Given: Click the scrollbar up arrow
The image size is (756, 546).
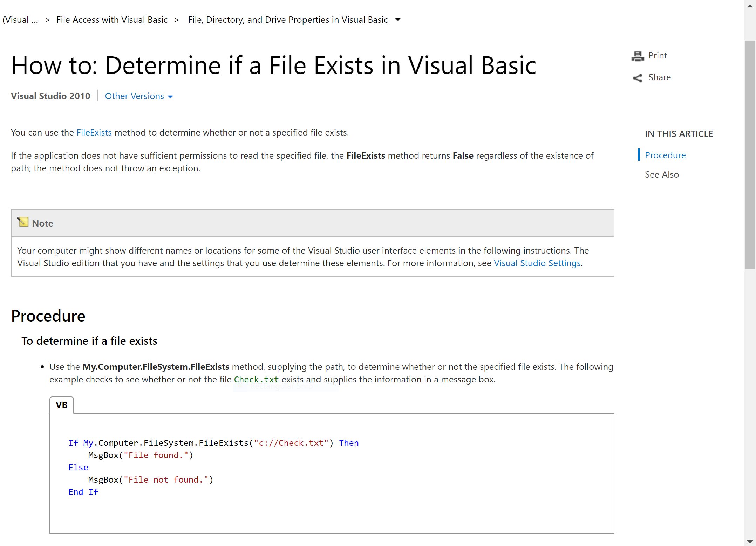Looking at the screenshot, I should [750, 6].
